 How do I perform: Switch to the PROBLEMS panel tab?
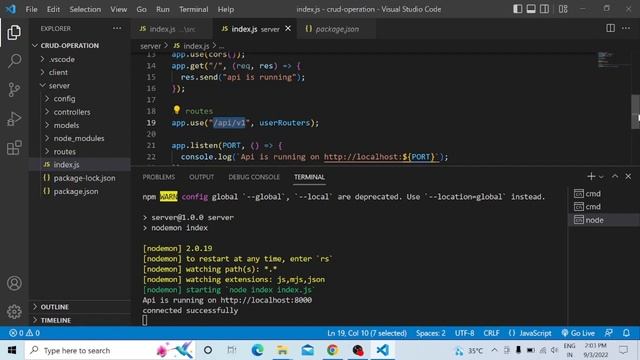[158, 177]
